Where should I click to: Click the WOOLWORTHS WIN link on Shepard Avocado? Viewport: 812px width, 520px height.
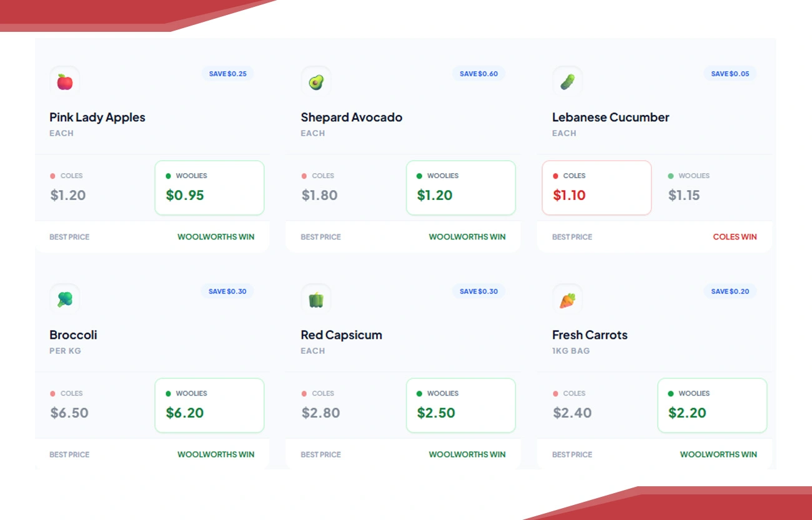pyautogui.click(x=467, y=237)
